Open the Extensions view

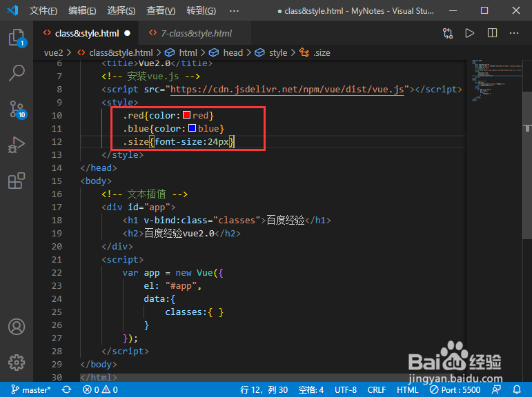tap(17, 181)
